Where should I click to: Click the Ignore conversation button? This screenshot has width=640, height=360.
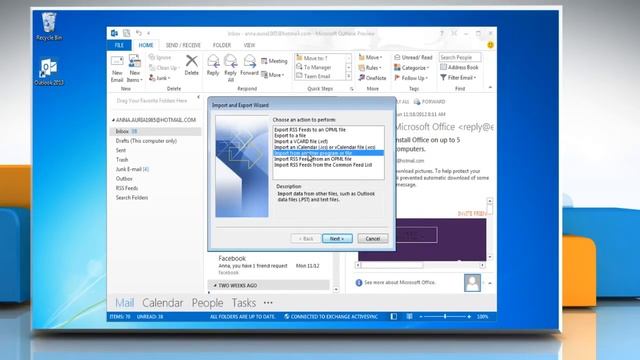(x=160, y=58)
